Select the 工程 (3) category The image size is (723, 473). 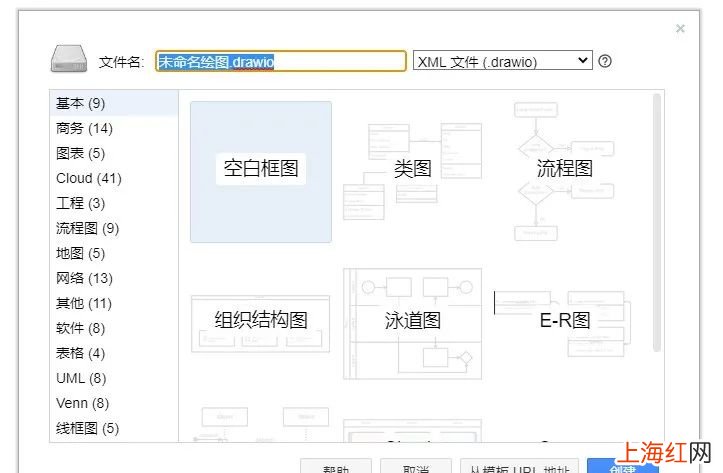pyautogui.click(x=114, y=203)
